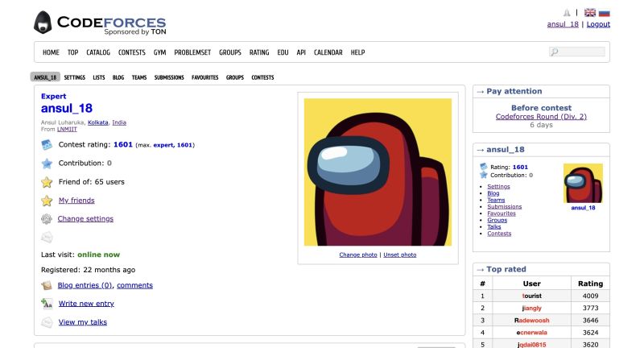Open the EDU menu item
The image size is (644, 348).
283,52
